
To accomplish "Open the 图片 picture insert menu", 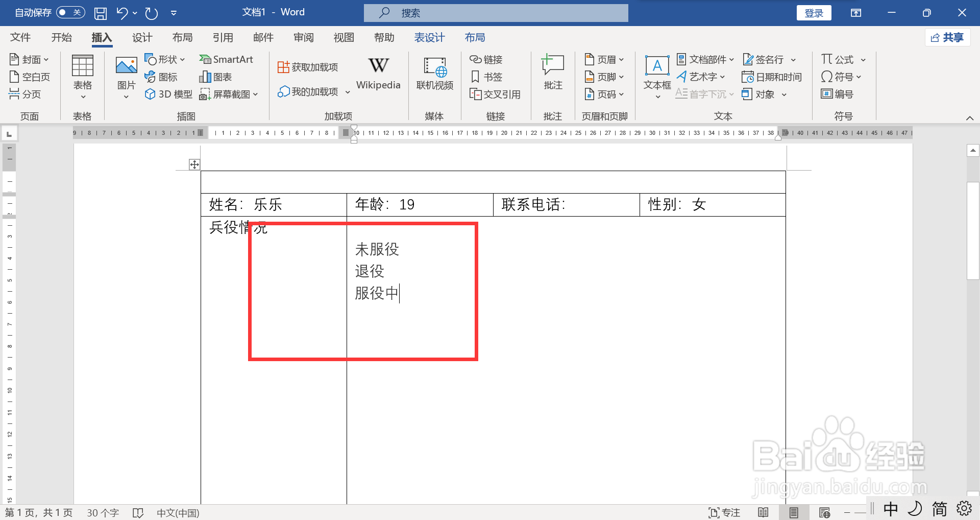I will pos(126,77).
